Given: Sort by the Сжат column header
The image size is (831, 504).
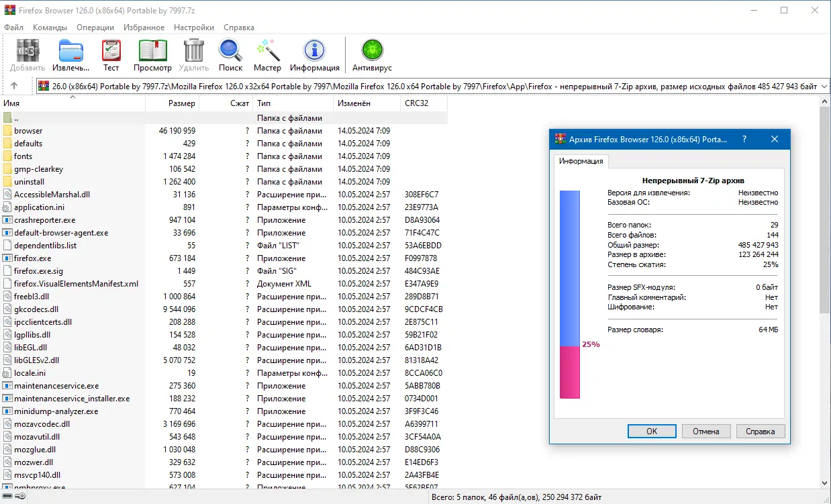Looking at the screenshot, I should [226, 103].
